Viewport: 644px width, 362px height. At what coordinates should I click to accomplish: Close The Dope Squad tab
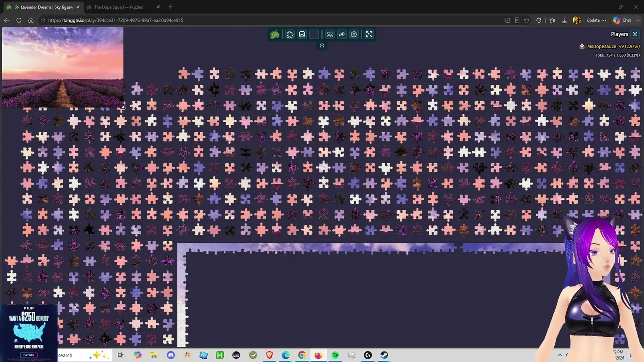pyautogui.click(x=158, y=7)
